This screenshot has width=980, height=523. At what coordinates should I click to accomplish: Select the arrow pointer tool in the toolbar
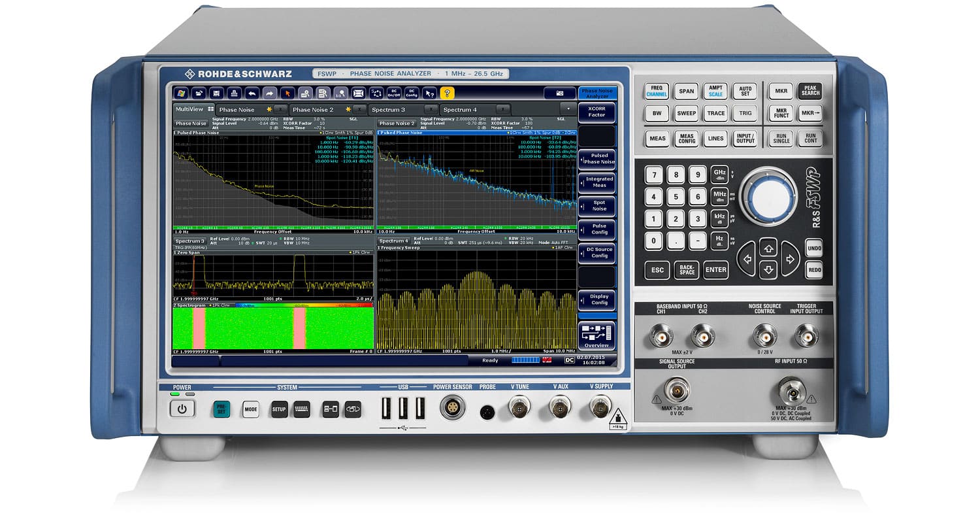(286, 93)
